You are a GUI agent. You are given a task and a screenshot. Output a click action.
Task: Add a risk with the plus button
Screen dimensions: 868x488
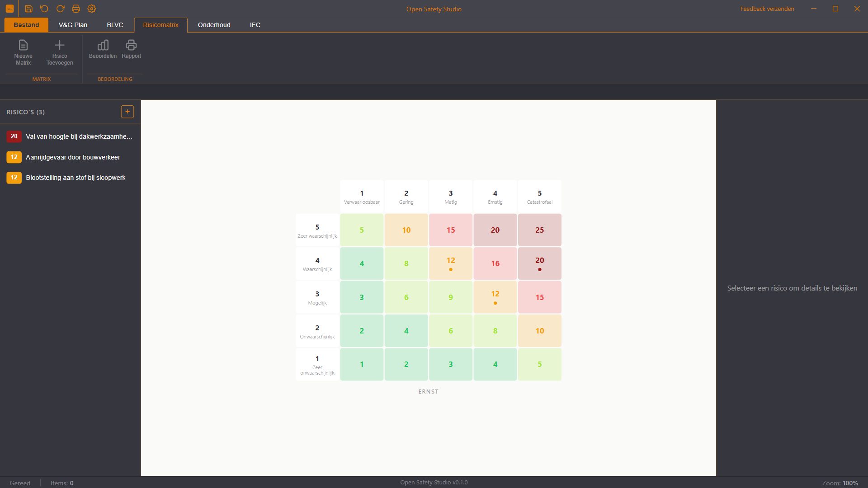coord(127,112)
